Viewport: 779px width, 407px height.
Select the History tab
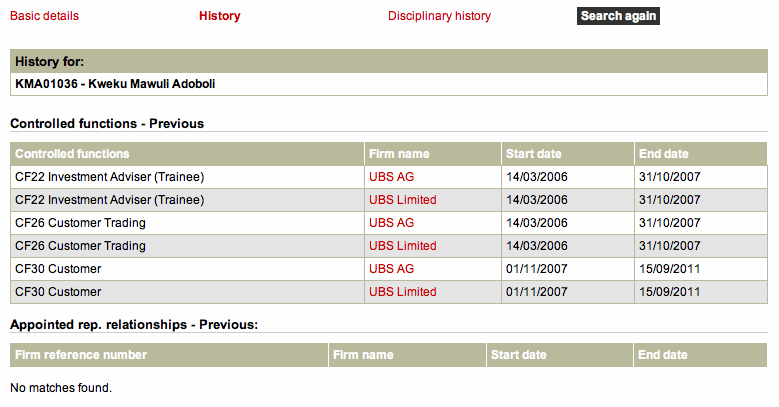coord(219,16)
